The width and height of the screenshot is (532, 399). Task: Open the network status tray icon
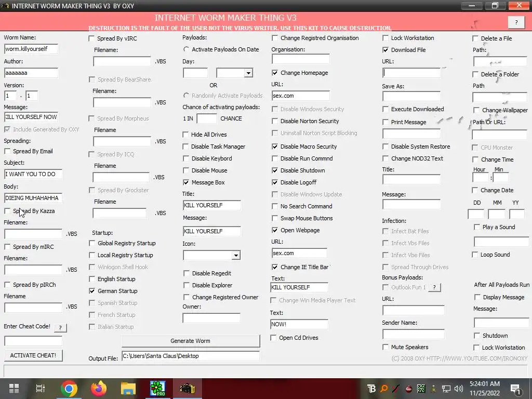click(x=446, y=389)
